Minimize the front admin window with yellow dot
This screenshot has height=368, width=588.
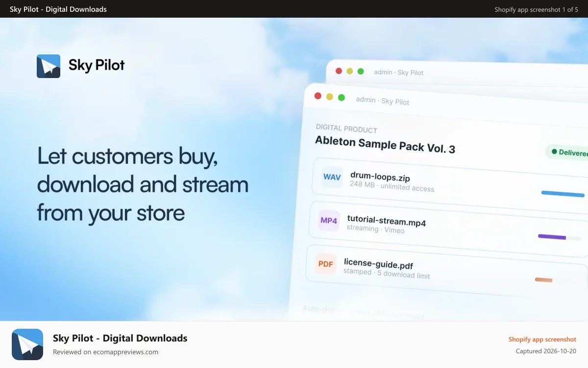pos(330,97)
